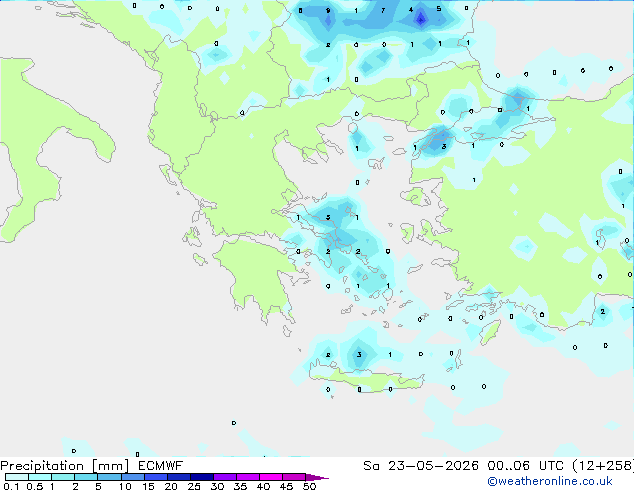This screenshot has width=634, height=490.
Task: Click the legend arrow tip beyond 50
Action: pos(317,477)
